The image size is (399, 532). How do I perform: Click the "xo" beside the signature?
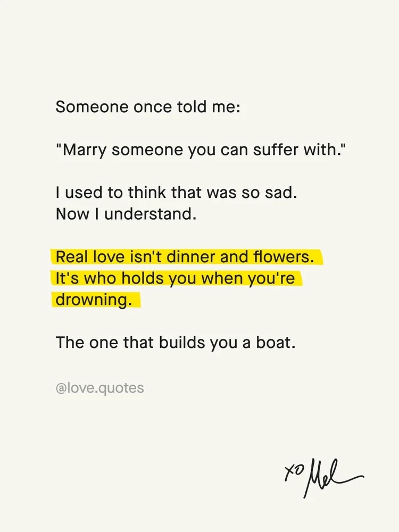click(290, 470)
